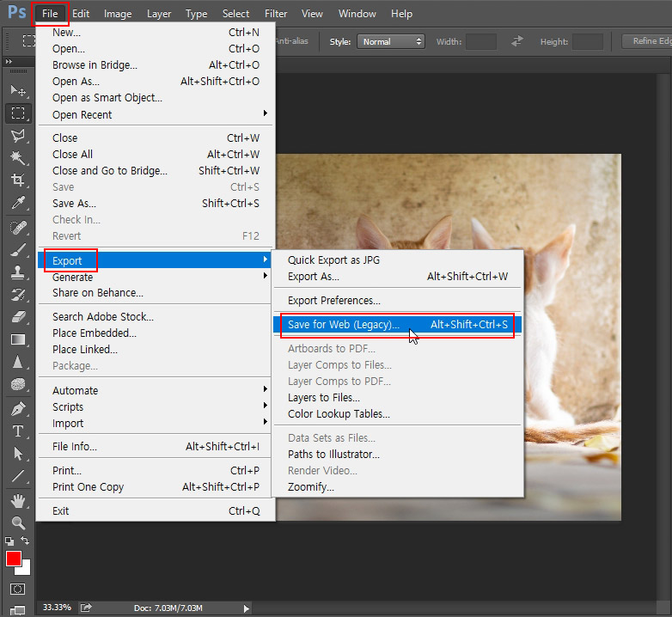This screenshot has height=617, width=672.
Task: Open the Window menu
Action: click(x=357, y=14)
